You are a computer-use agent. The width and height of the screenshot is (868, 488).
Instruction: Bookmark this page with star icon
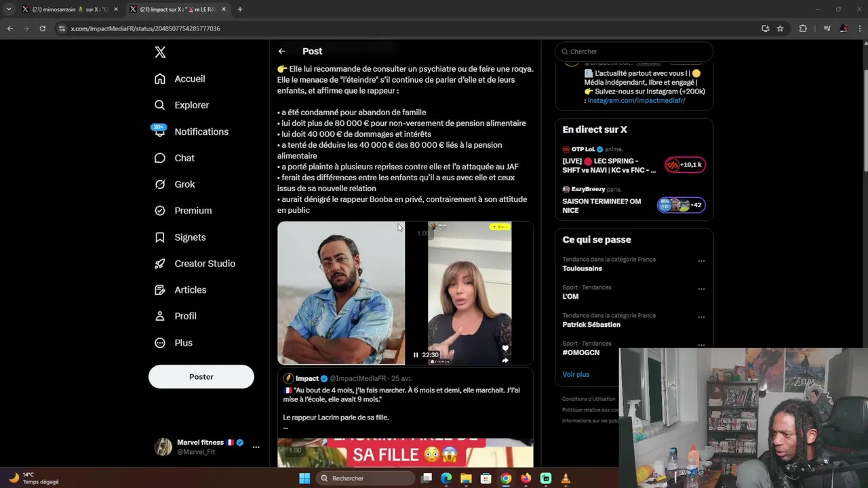click(x=780, y=28)
